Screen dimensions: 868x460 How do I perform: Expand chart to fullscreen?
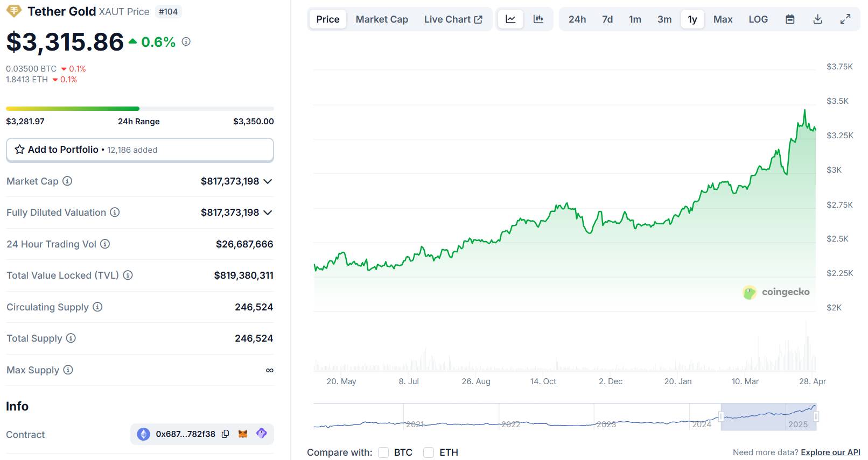tap(845, 19)
